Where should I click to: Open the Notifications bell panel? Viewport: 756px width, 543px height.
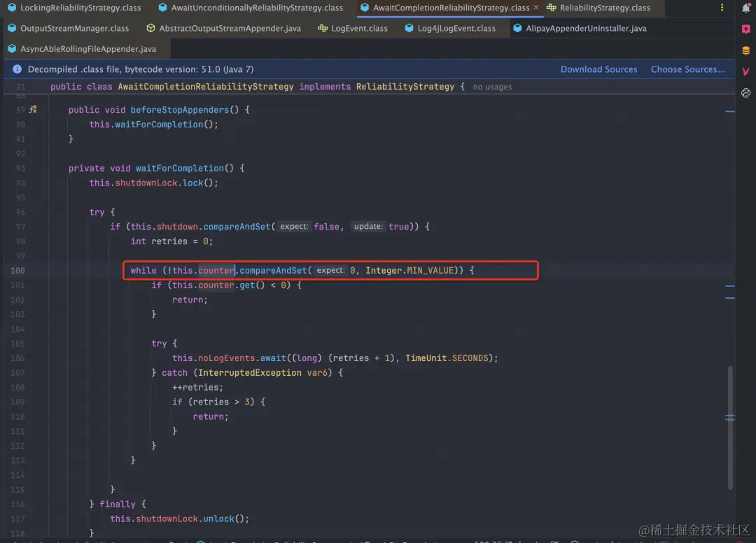(746, 7)
